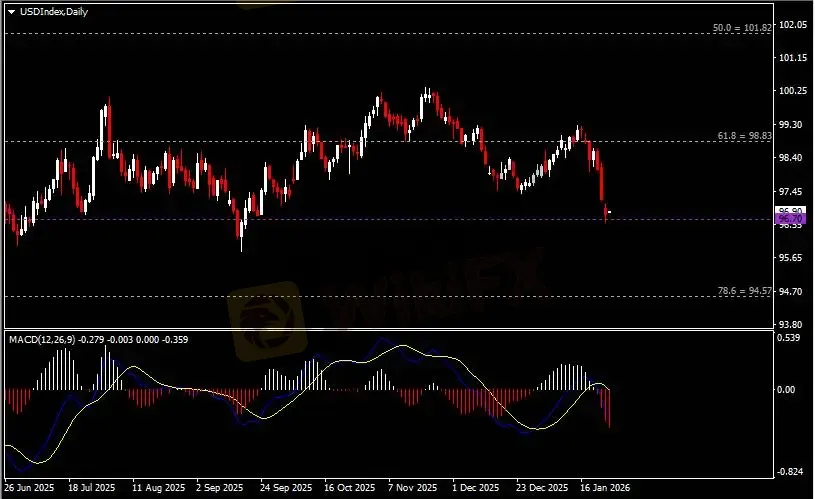Click the 16 Oct 2025 date label

[x=349, y=488]
